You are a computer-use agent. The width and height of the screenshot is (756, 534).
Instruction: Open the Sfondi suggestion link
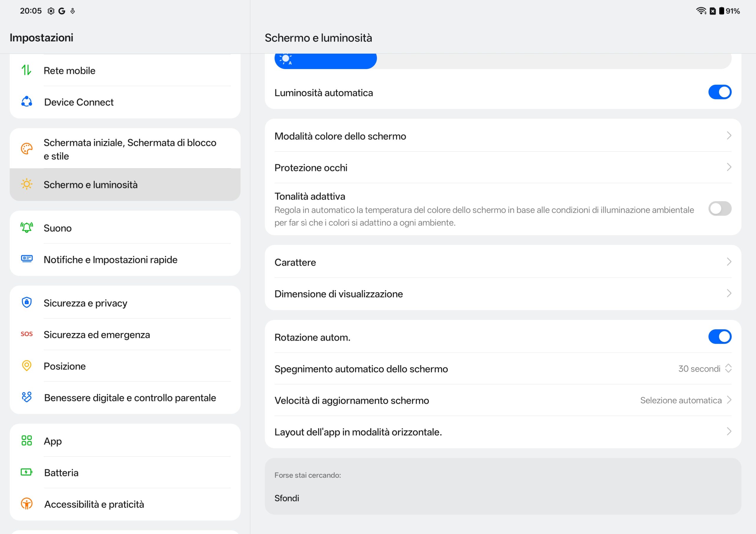click(x=287, y=498)
